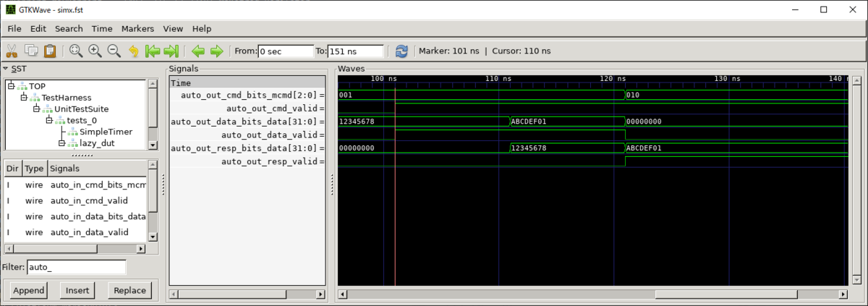Open the Search menu
868x306 pixels.
click(69, 28)
